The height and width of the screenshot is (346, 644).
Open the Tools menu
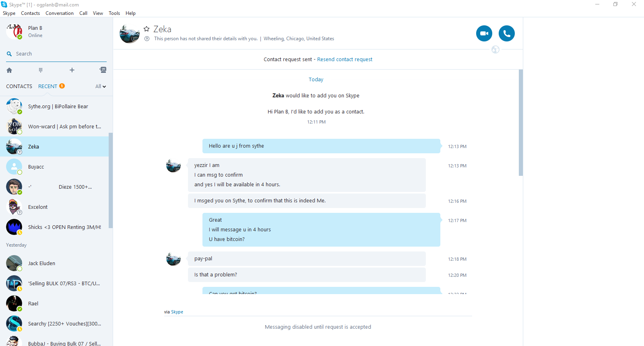point(114,13)
